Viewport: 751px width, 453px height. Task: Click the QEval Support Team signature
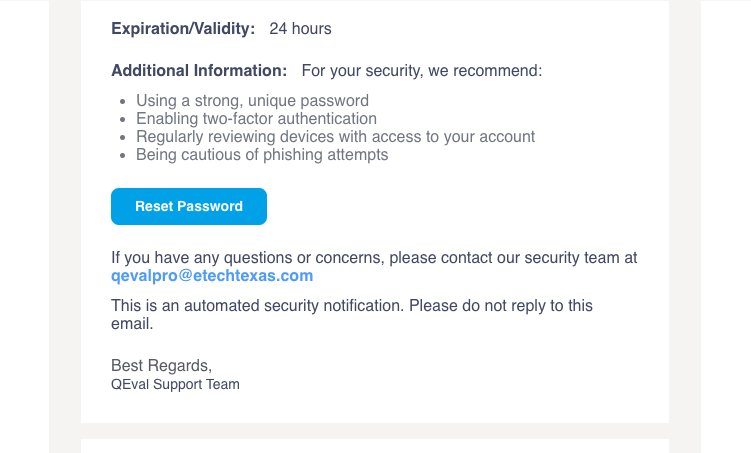click(175, 384)
